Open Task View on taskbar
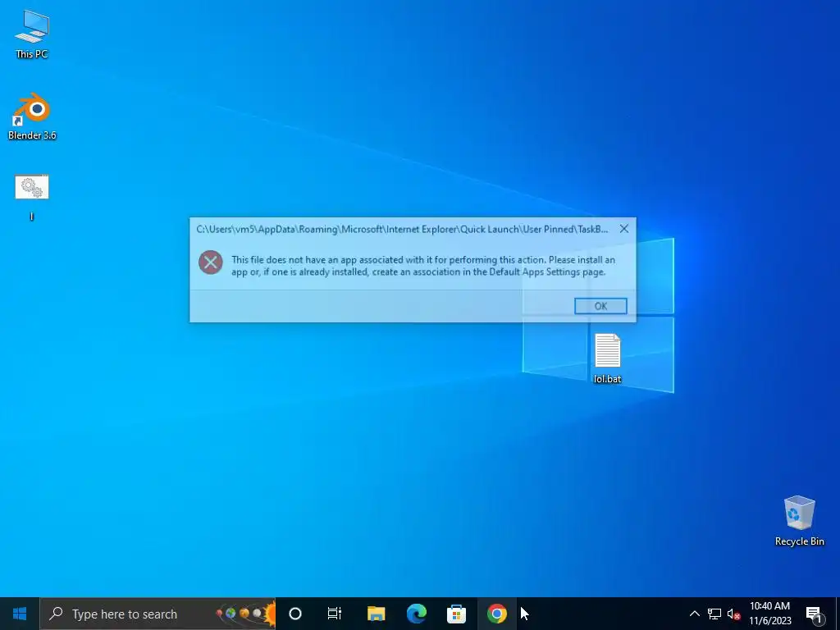This screenshot has width=840, height=630. [x=335, y=614]
